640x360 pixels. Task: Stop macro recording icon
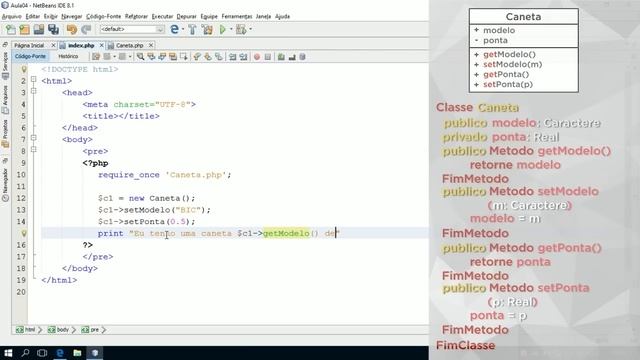point(268,57)
